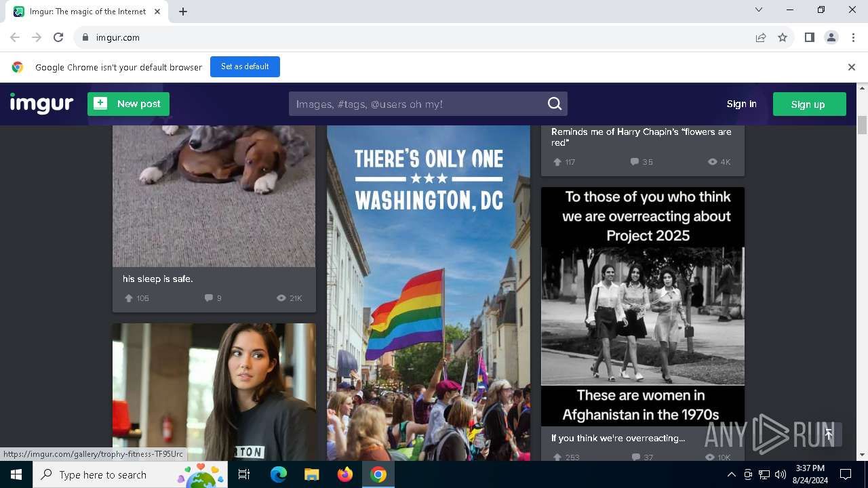Open the Sign in link
The image size is (868, 488).
[x=741, y=104]
